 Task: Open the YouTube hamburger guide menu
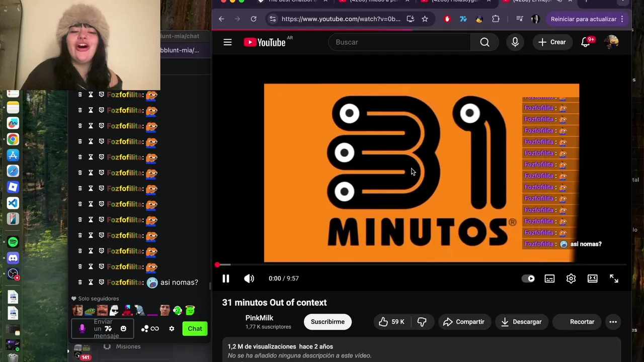227,42
